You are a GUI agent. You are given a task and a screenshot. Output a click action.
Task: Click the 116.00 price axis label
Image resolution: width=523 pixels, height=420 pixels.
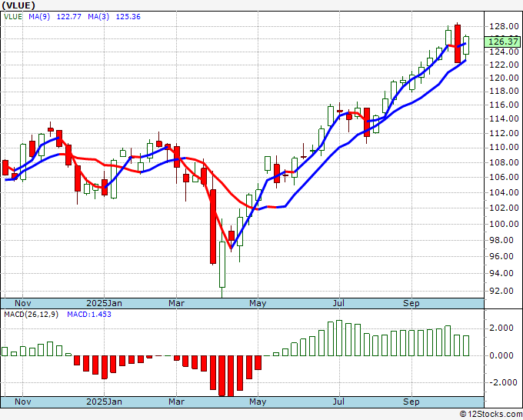pos(504,105)
